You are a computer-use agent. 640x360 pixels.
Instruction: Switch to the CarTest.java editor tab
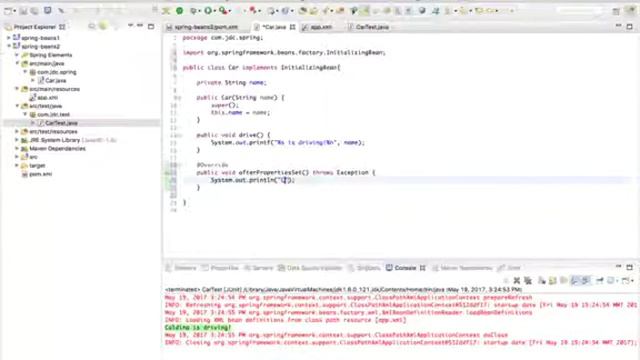[369, 27]
